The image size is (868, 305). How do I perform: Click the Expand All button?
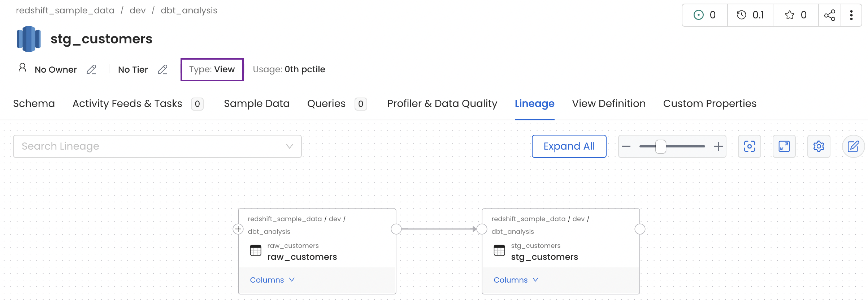[569, 146]
